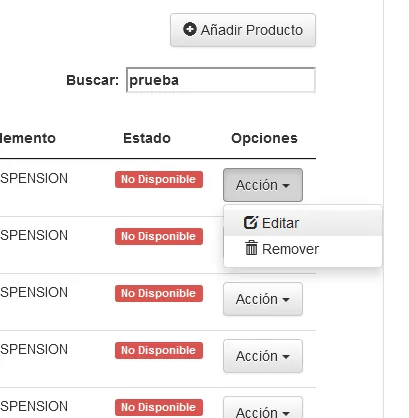Click the No Disponible badge in third row

click(159, 293)
